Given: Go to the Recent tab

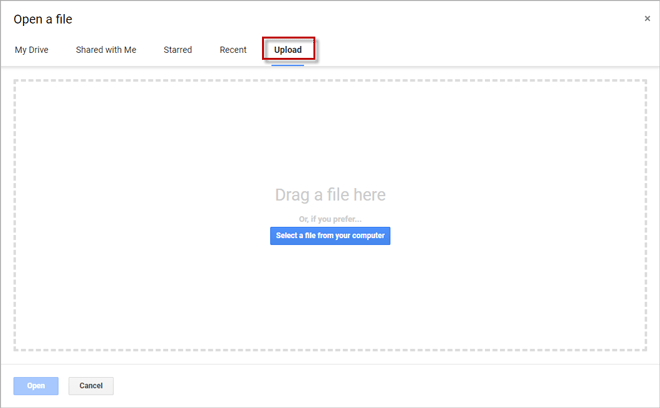Looking at the screenshot, I should (233, 50).
